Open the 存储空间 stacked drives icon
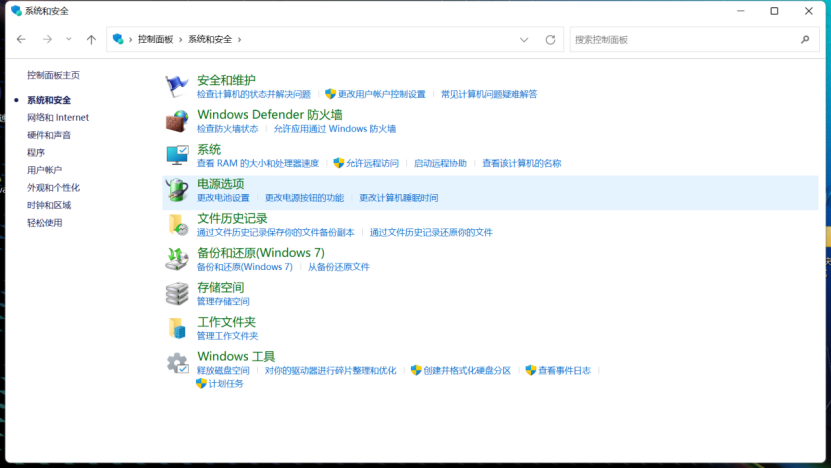 pyautogui.click(x=176, y=293)
